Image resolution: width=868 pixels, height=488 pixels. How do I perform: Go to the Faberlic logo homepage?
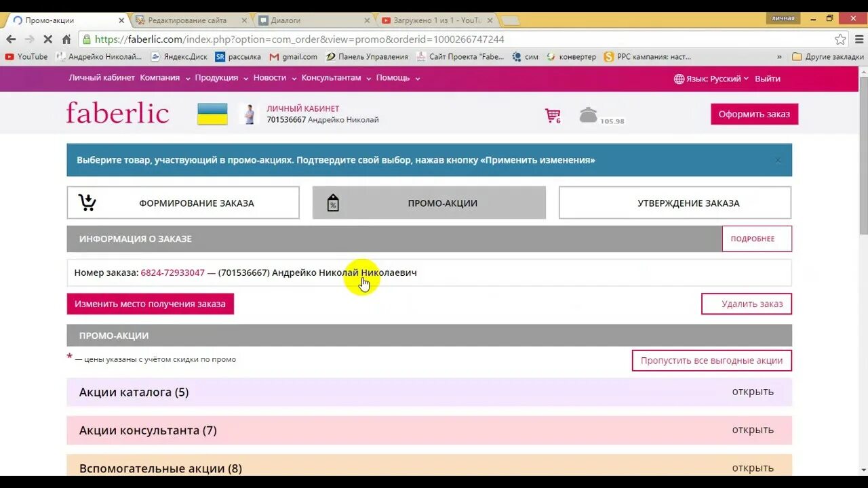[x=117, y=113]
